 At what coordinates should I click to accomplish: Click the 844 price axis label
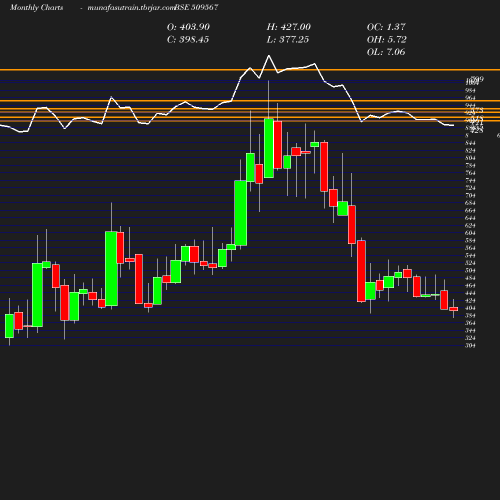[470, 143]
